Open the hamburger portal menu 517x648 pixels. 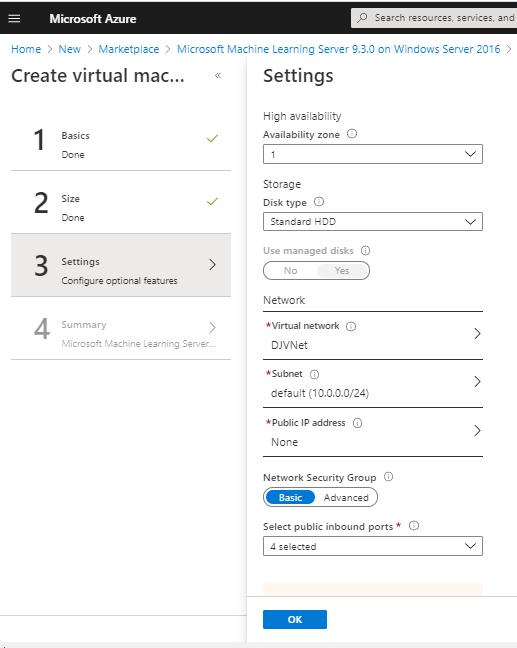(x=14, y=18)
